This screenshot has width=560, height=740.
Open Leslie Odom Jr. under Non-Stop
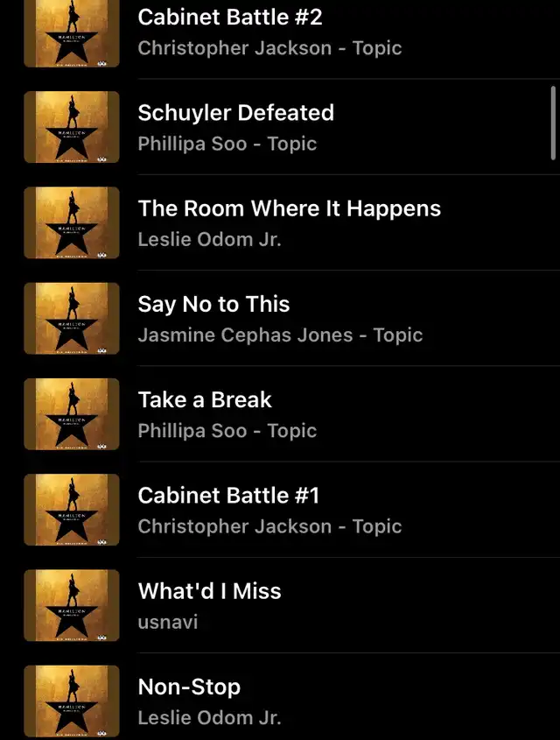(x=209, y=718)
